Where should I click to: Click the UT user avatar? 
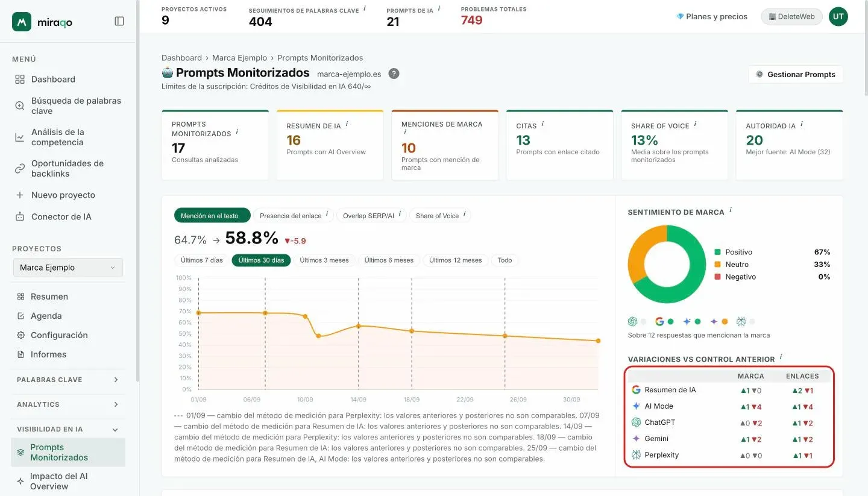click(x=838, y=17)
